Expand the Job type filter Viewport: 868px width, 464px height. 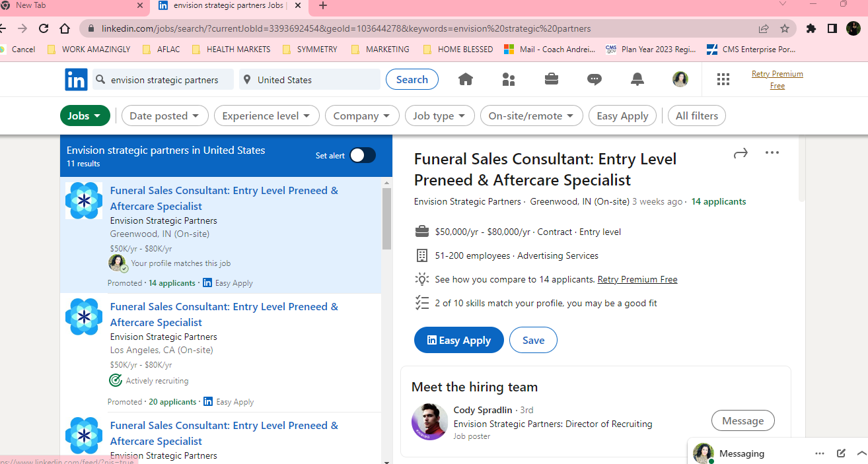coord(440,116)
